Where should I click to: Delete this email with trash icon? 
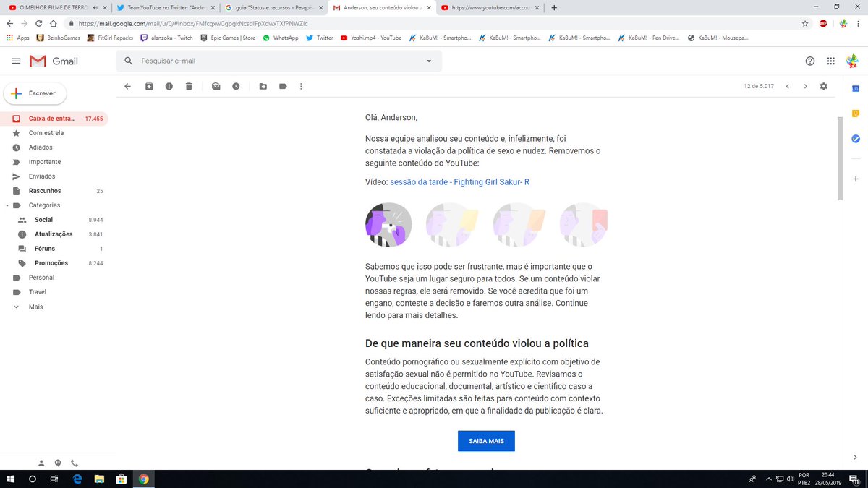click(189, 86)
